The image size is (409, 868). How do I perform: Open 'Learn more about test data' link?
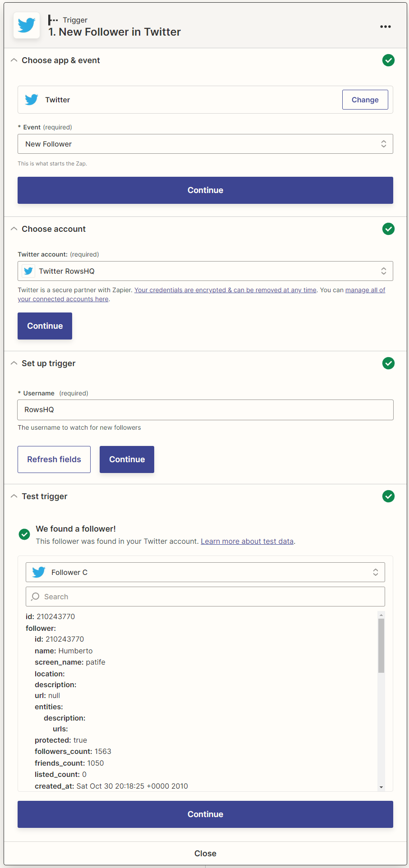pyautogui.click(x=247, y=541)
